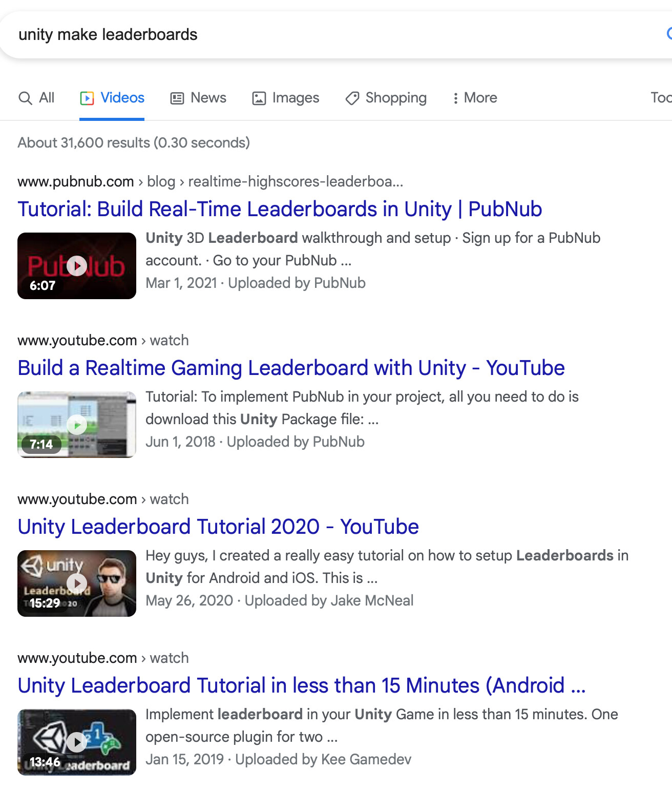Click the three-dot icon beside More
This screenshot has height=793, width=672.
tap(455, 98)
